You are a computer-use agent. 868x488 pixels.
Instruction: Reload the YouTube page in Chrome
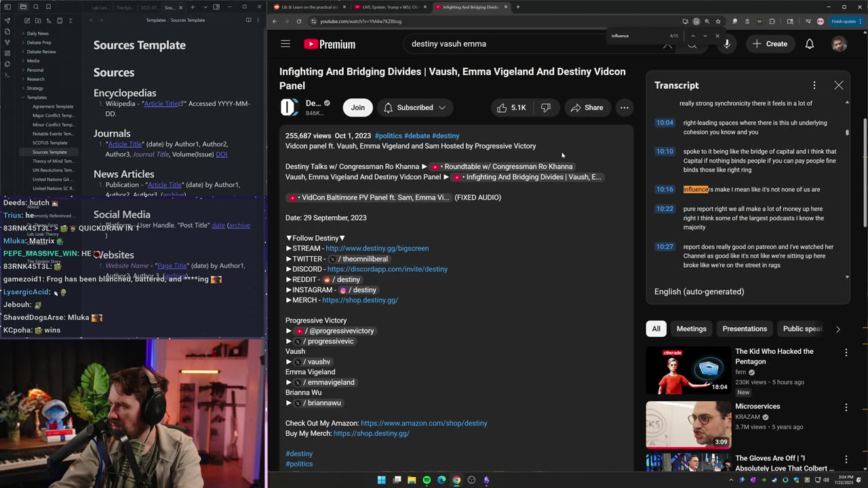click(299, 21)
